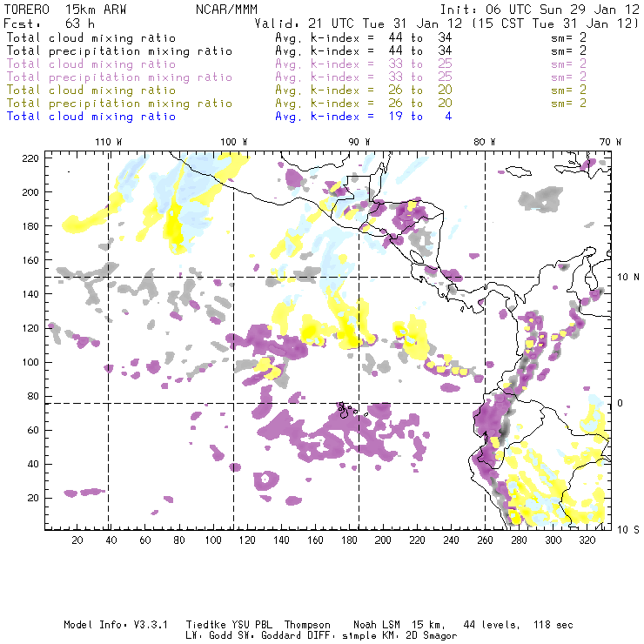
Task: Click the '10 S' latitude label
Action: (628, 530)
